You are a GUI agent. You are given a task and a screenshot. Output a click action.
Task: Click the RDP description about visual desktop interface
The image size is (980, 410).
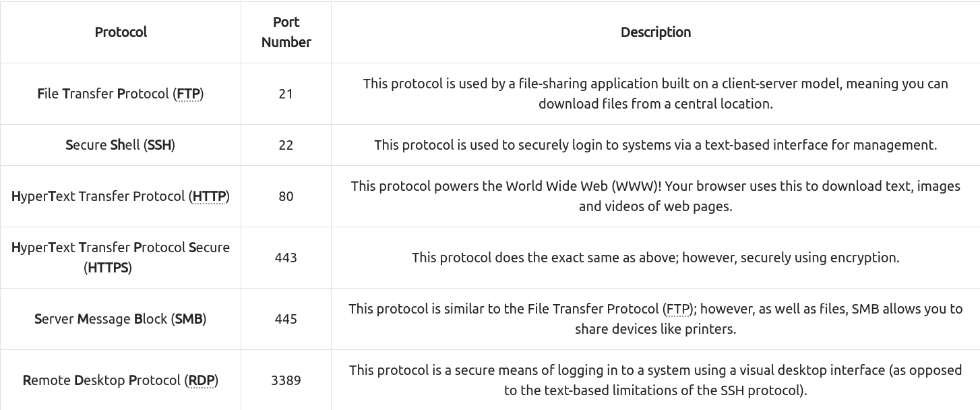[655, 380]
